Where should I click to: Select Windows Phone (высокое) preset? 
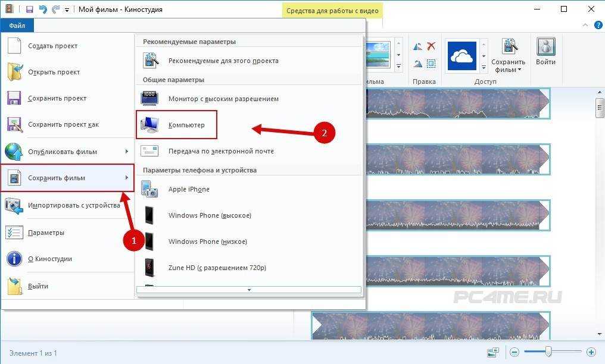pos(249,215)
